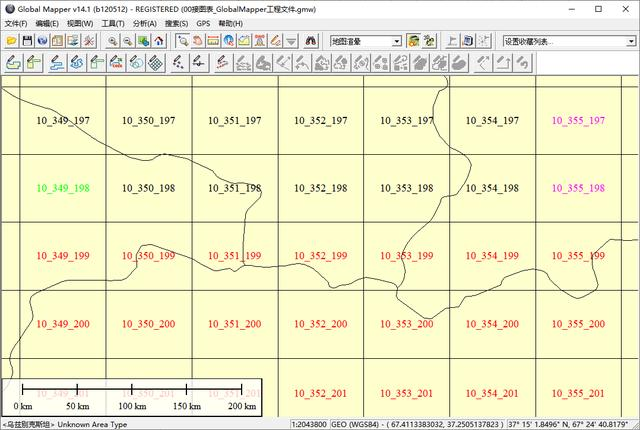Click the GPS flag marker icon
The height and width of the screenshot is (430, 640).
(452, 41)
